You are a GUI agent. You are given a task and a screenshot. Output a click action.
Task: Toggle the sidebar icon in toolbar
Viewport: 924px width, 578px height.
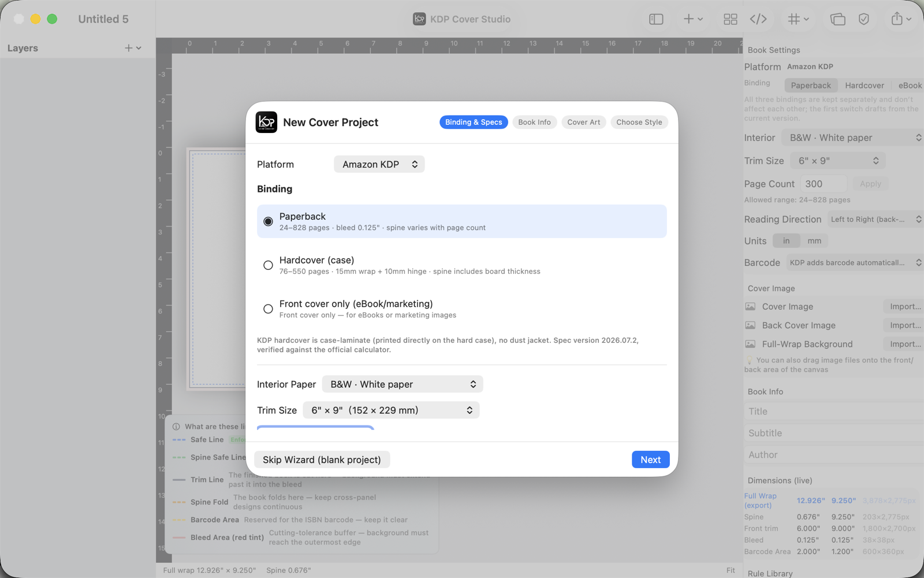pos(656,19)
